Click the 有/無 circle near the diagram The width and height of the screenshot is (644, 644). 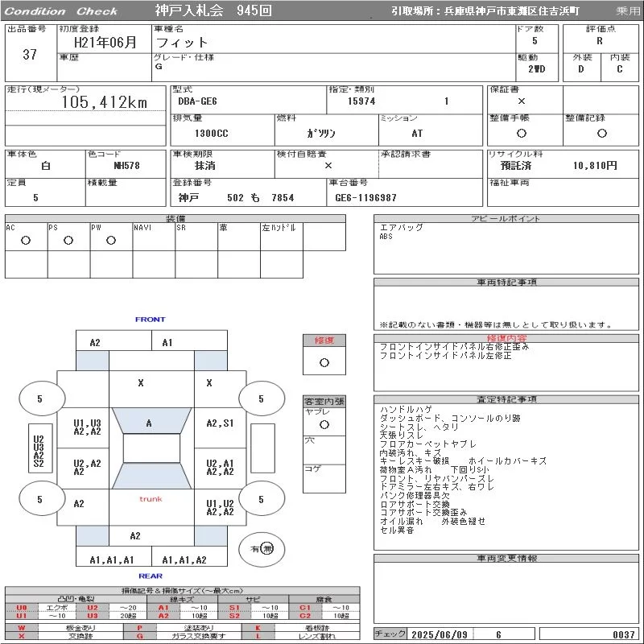[262, 549]
